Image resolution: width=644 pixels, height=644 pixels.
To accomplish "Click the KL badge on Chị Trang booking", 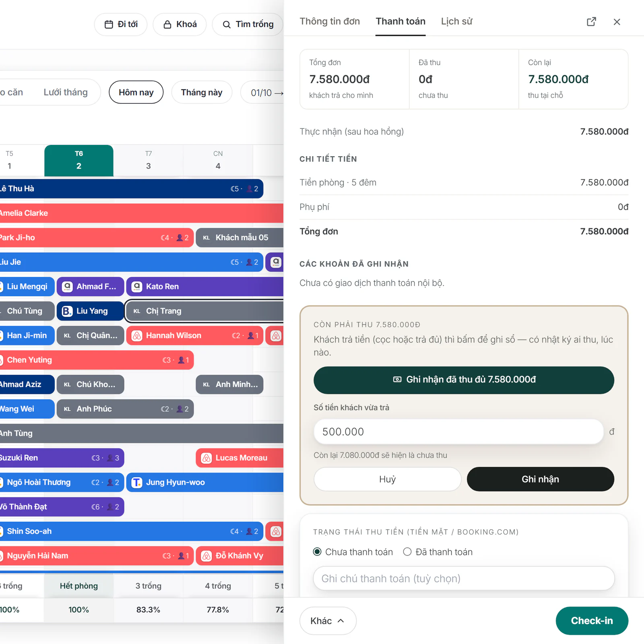I will tap(137, 311).
